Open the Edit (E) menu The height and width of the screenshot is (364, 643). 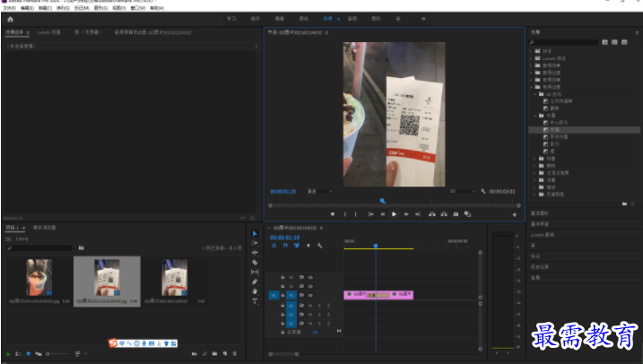pos(28,8)
